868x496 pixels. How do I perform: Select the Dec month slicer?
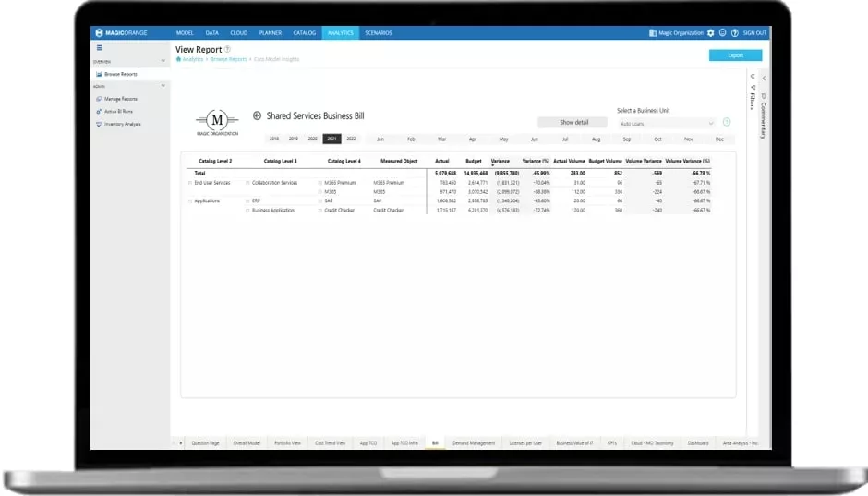click(x=719, y=139)
